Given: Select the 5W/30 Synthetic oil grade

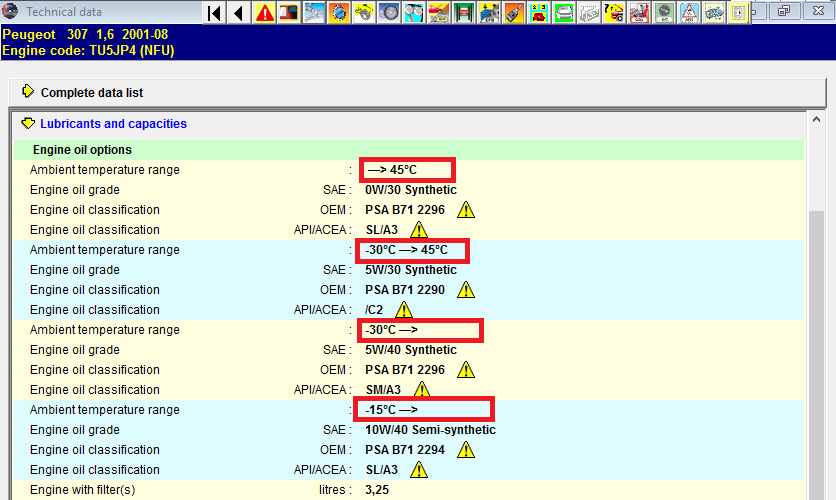Looking at the screenshot, I should [411, 270].
